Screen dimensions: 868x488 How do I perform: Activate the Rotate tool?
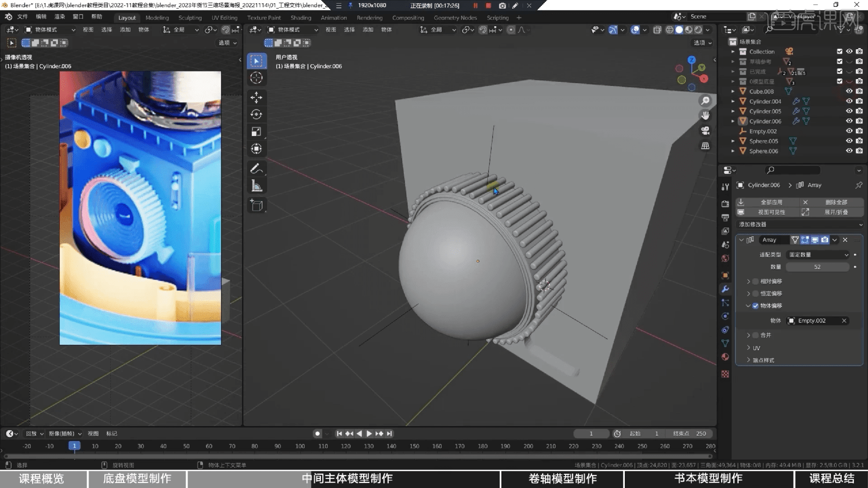(x=256, y=114)
